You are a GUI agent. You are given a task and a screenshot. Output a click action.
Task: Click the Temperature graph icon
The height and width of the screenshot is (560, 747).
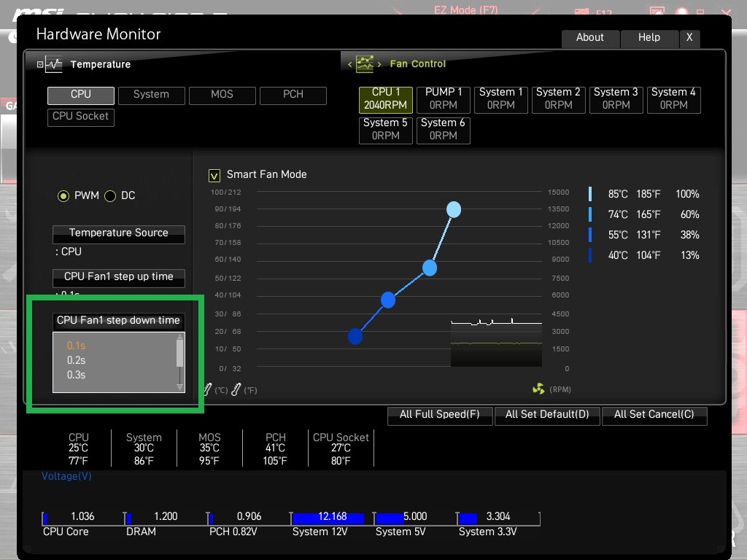[x=54, y=64]
